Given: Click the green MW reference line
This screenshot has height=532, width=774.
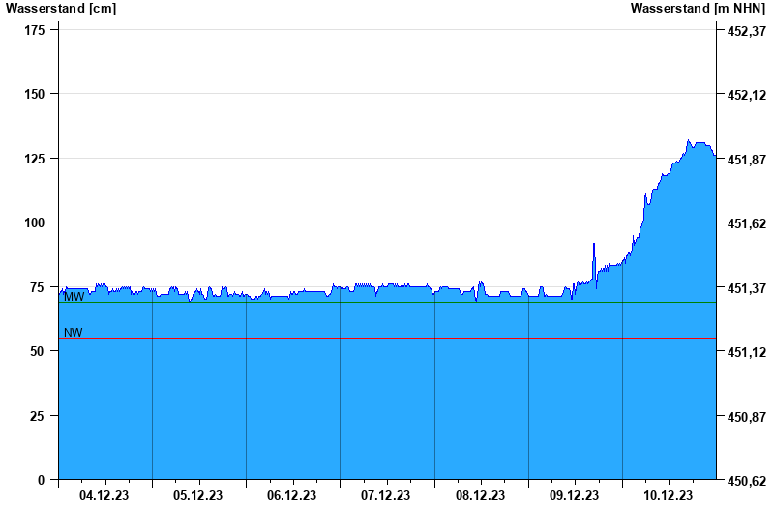Looking at the screenshot, I should (388, 302).
